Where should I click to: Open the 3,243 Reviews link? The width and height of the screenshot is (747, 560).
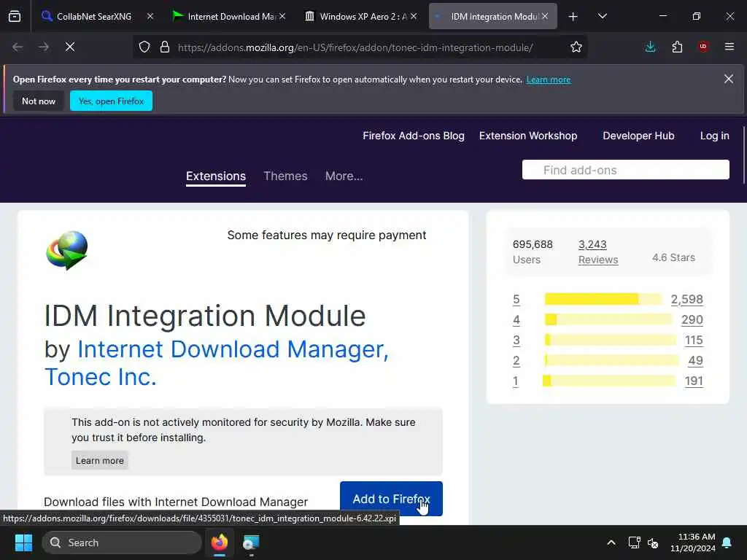coord(598,252)
